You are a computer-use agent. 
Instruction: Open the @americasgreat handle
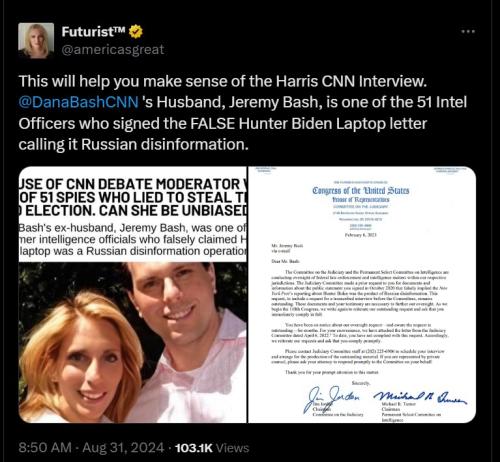(x=113, y=50)
